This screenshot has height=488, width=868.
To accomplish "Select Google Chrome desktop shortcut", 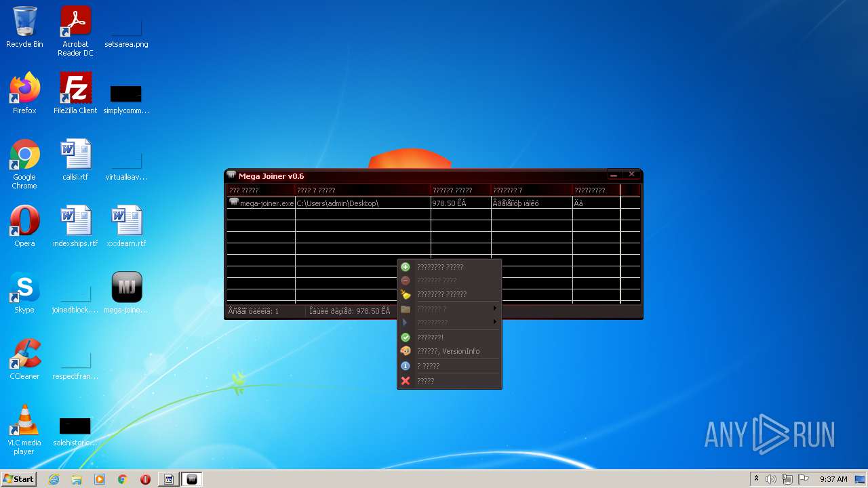I will click(24, 164).
